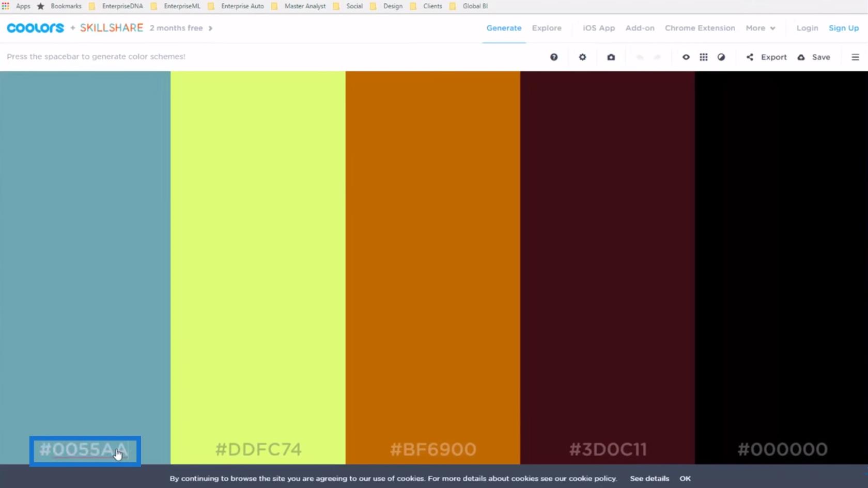868x488 pixels.
Task: Open the Enterprise Auto bookmark folder
Action: tap(236, 6)
